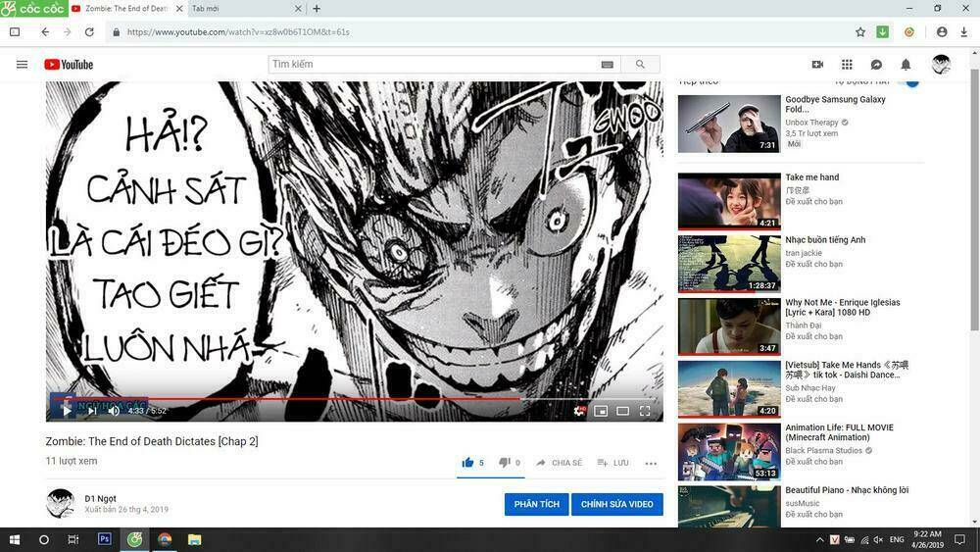Screen dimensions: 980x552
Task: Click the CHỈNH SỬA VIDEO button
Action: [616, 504]
